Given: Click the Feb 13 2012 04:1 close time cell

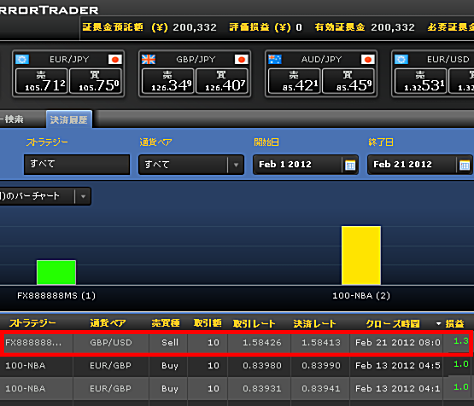Looking at the screenshot, I should point(397,389).
